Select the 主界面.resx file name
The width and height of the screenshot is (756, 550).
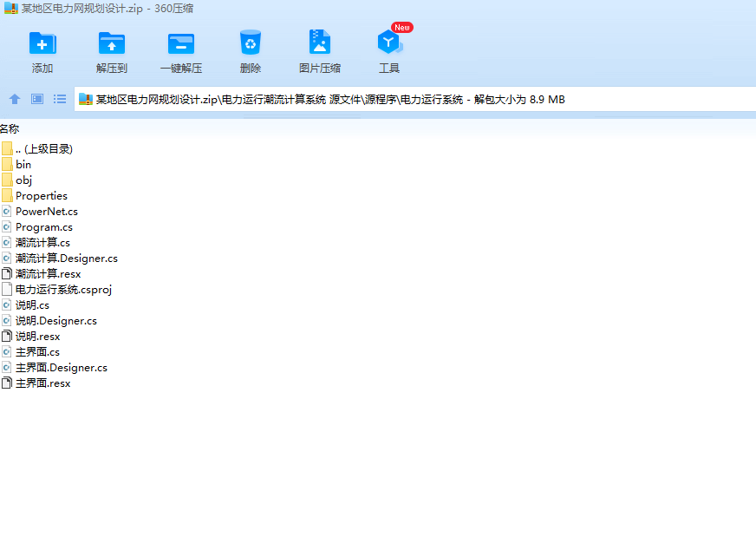[x=42, y=383]
